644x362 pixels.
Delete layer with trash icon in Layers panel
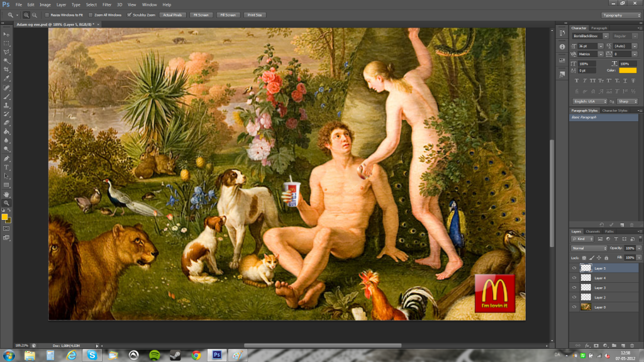click(632, 346)
